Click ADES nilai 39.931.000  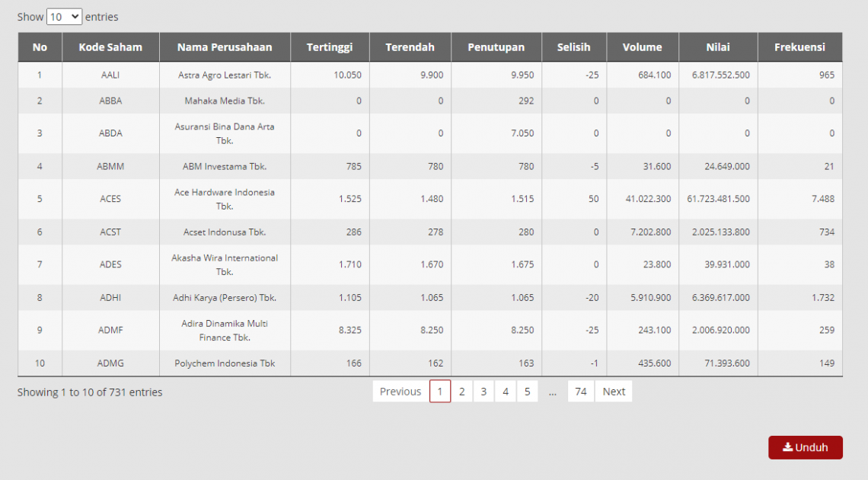point(727,264)
